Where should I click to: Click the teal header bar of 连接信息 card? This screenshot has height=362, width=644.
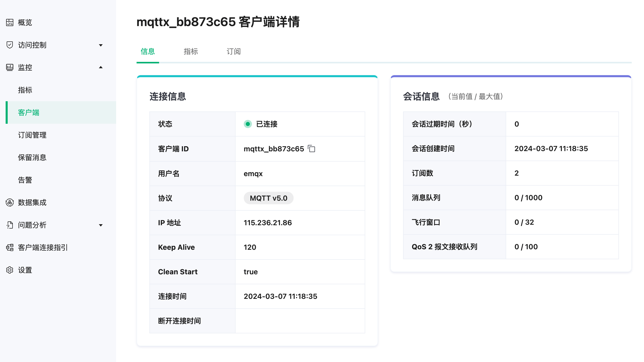257,76
